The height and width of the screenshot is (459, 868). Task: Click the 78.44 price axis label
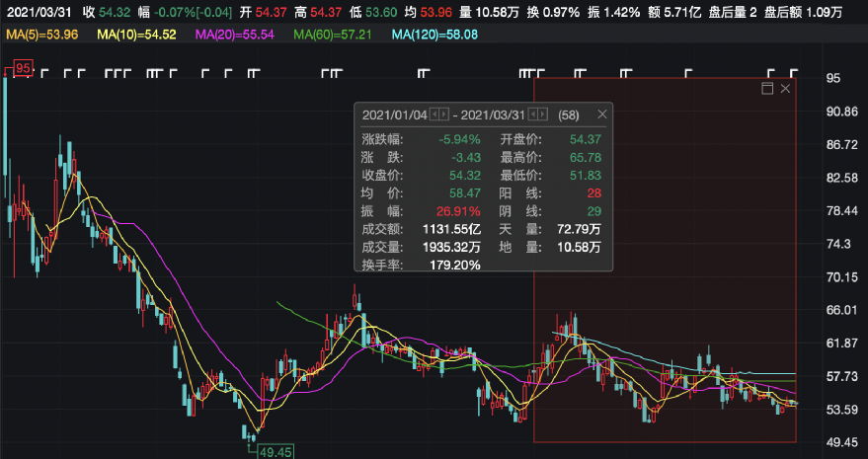point(841,211)
